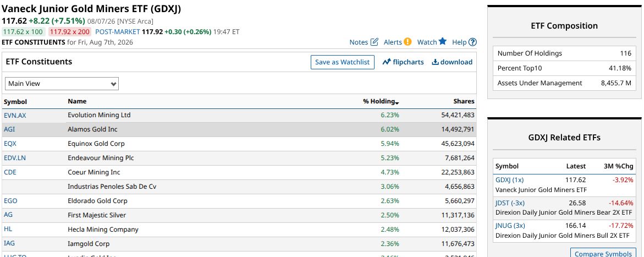The height and width of the screenshot is (257, 644).
Task: Click Hecla Mining Company name cell
Action: (103, 229)
